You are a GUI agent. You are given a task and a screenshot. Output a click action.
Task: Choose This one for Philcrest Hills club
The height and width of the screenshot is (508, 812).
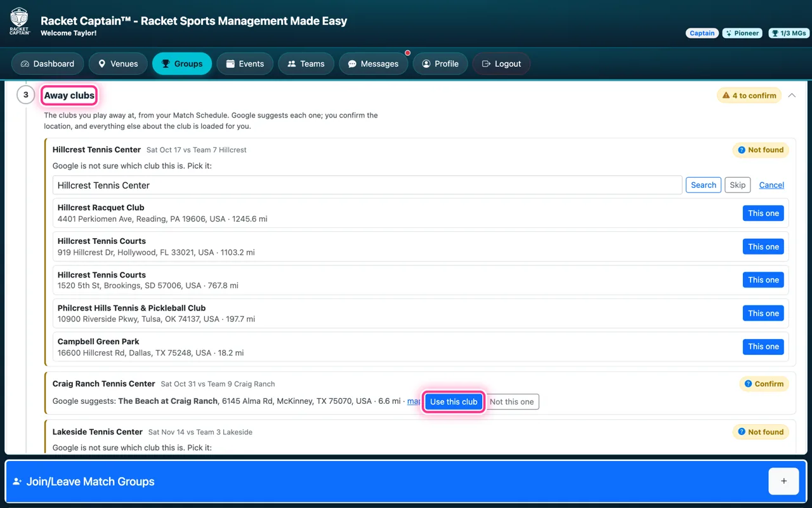tap(763, 313)
